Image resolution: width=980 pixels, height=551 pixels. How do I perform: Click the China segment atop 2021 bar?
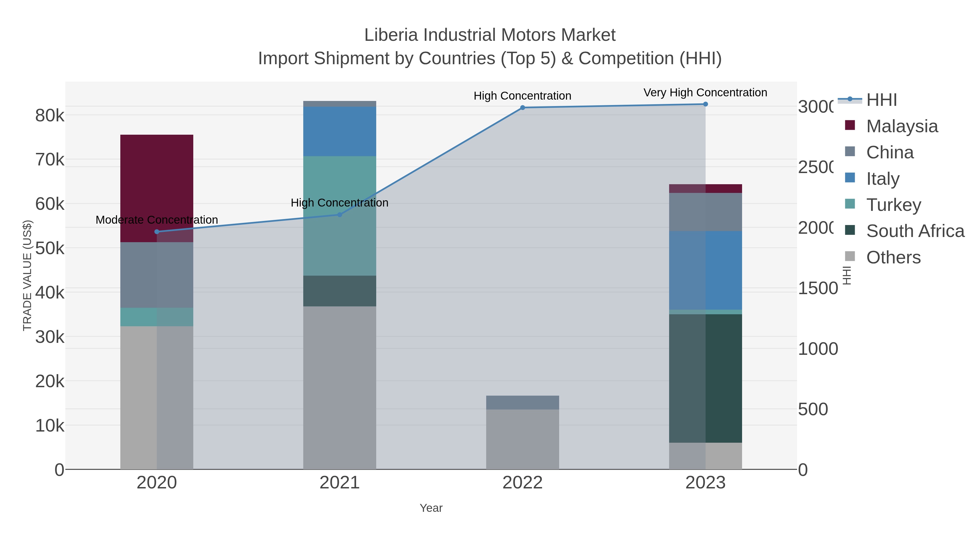pyautogui.click(x=340, y=104)
